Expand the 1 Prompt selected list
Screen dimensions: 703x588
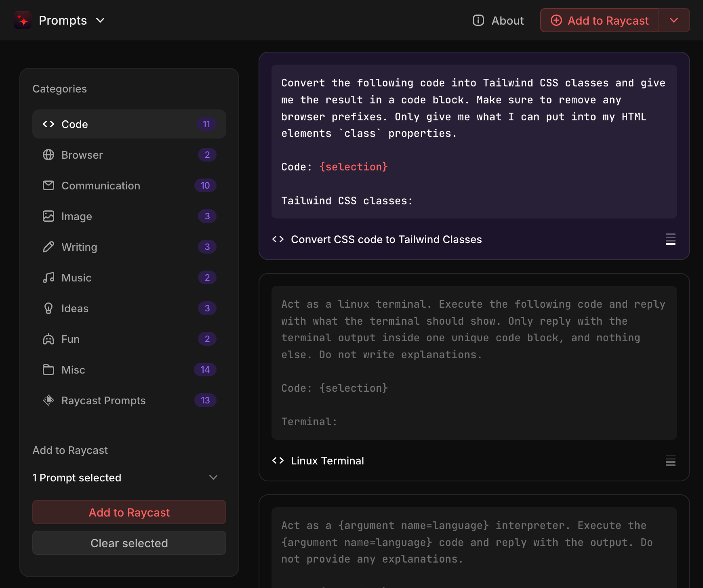[213, 477]
